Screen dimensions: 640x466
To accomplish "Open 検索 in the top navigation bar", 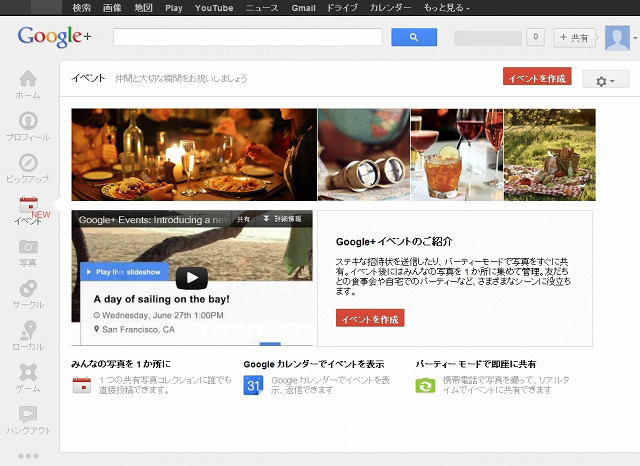I will 82,8.
